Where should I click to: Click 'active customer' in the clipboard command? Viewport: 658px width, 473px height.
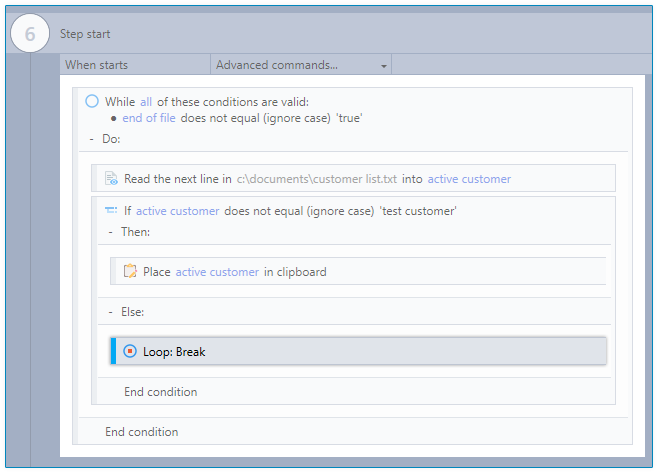coord(217,272)
